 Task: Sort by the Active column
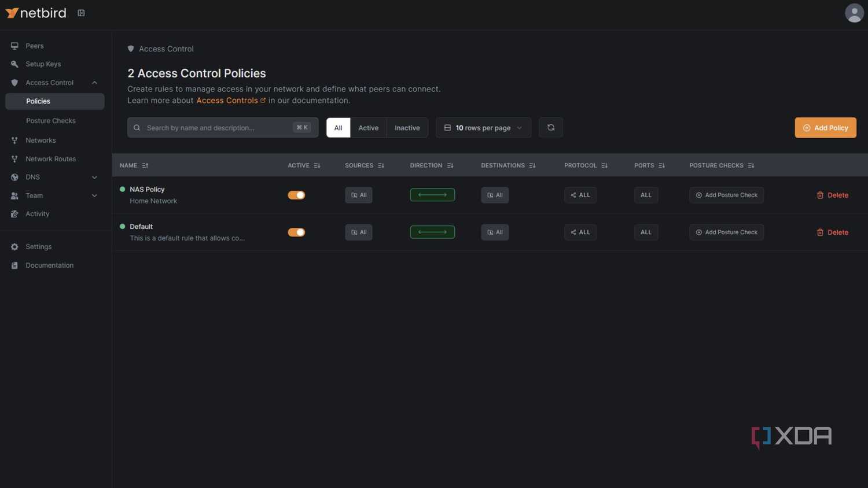304,165
